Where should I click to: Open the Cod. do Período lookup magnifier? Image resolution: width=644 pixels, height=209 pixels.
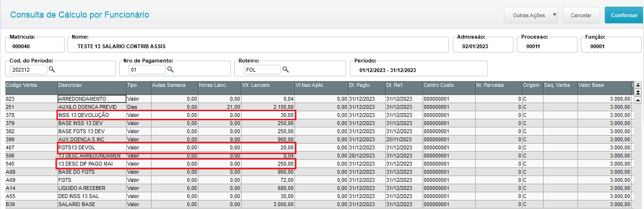pyautogui.click(x=52, y=70)
